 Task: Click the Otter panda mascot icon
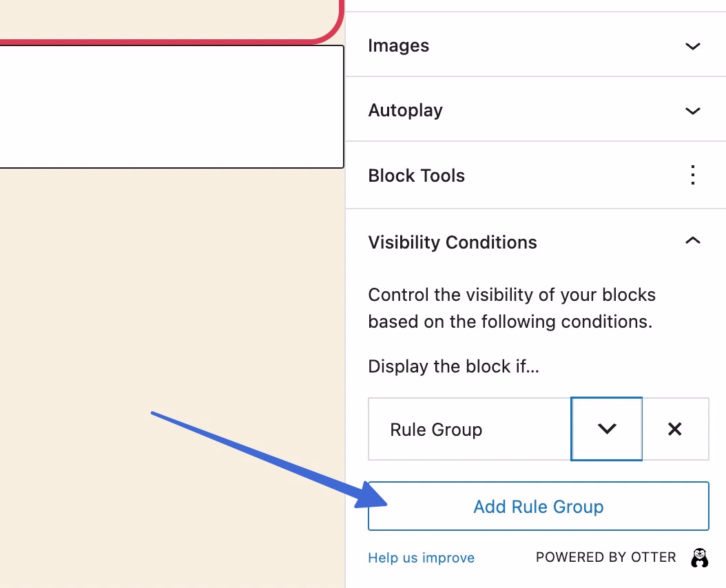point(700,557)
